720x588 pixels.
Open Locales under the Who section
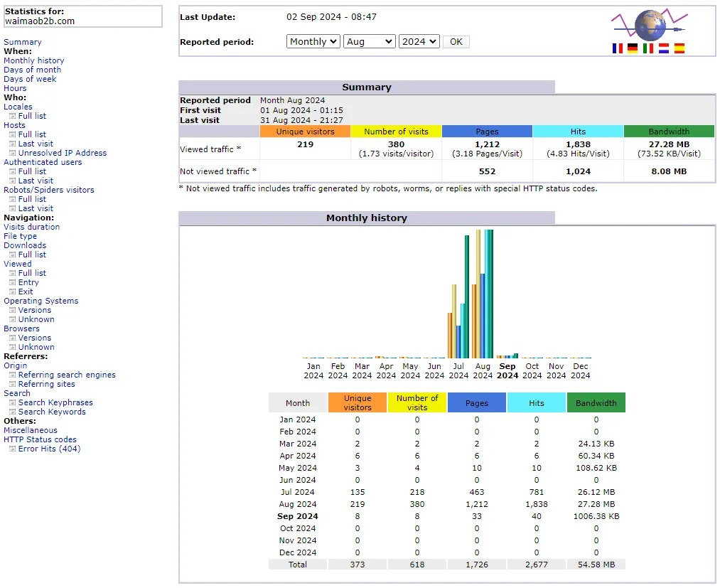(18, 106)
